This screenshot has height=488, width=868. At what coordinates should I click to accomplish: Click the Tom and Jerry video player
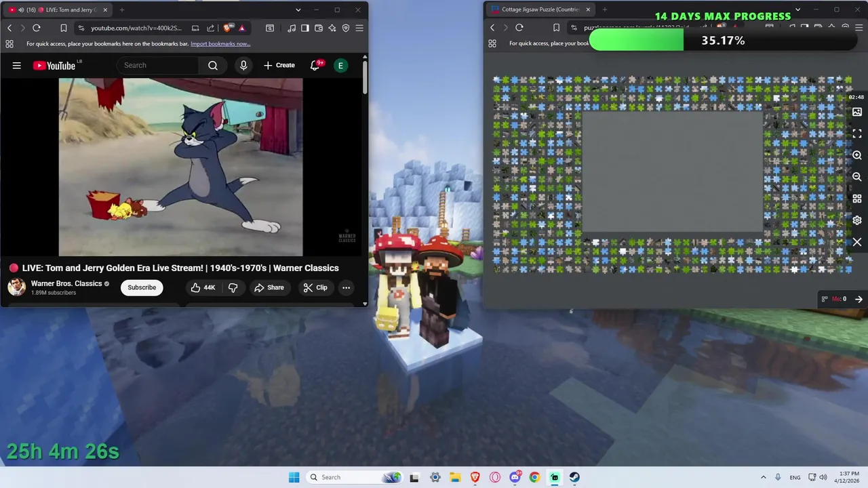tap(180, 167)
